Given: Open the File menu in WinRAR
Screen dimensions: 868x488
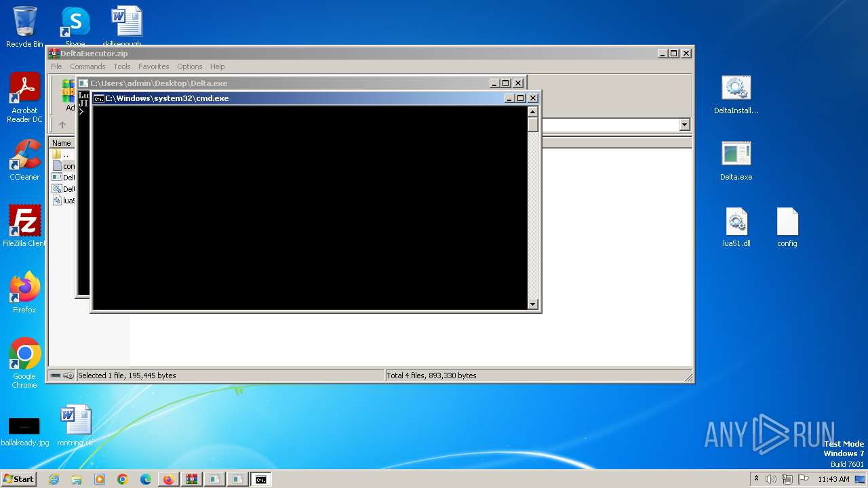Looking at the screenshot, I should 56,66.
